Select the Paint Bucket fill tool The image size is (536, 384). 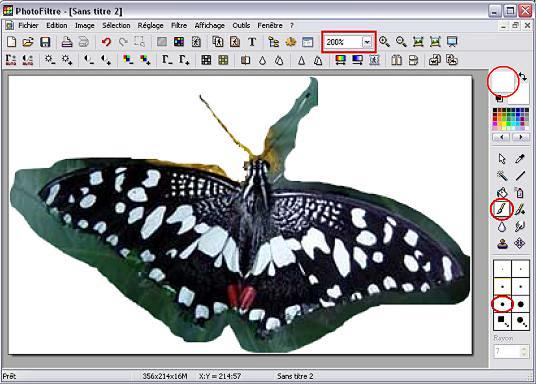tap(501, 193)
